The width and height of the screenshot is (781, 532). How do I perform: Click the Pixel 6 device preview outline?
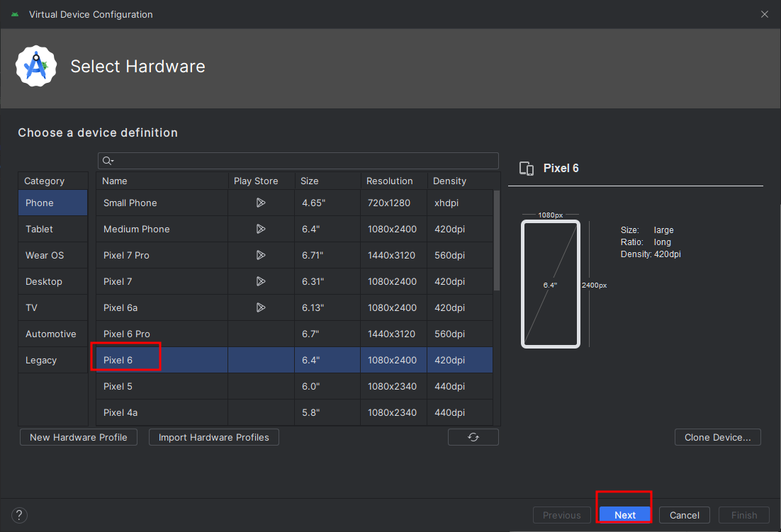551,284
